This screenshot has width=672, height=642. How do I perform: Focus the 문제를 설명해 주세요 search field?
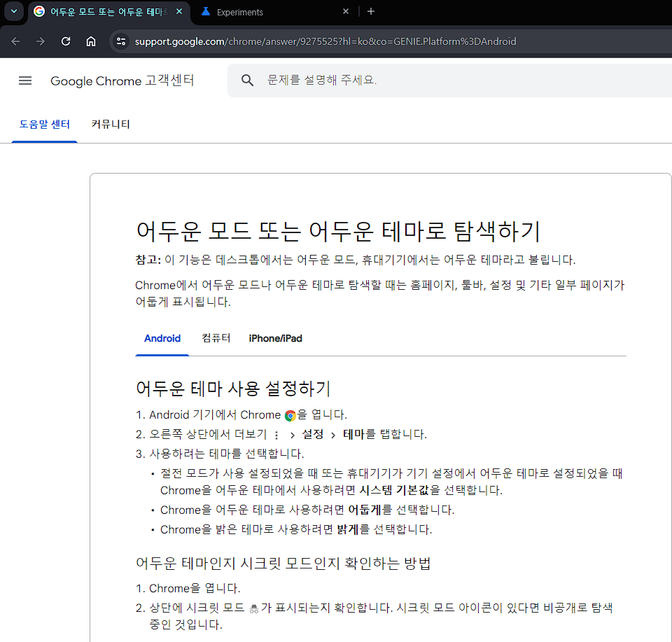pyautogui.click(x=449, y=80)
